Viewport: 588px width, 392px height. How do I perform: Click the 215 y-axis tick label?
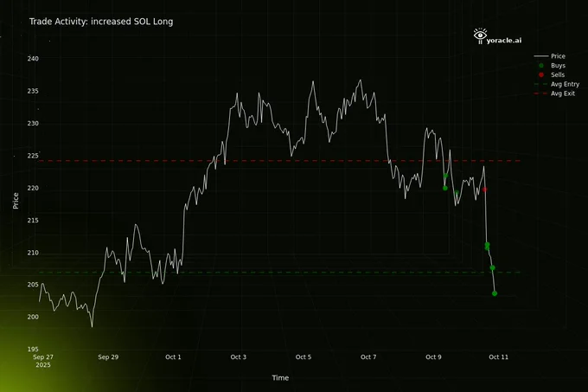(x=33, y=220)
